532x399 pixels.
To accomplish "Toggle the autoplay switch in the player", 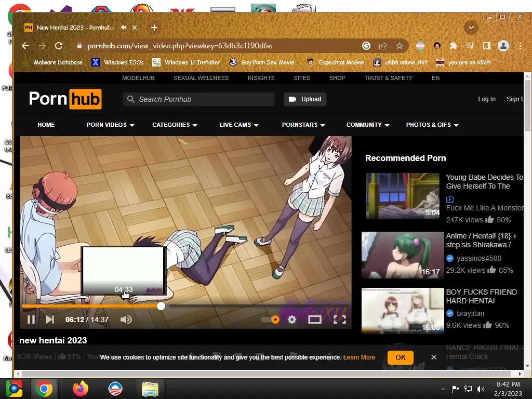I will [x=270, y=320].
